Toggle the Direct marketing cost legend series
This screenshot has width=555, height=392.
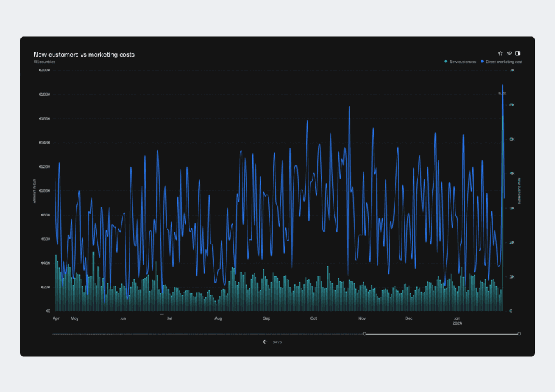(501, 62)
